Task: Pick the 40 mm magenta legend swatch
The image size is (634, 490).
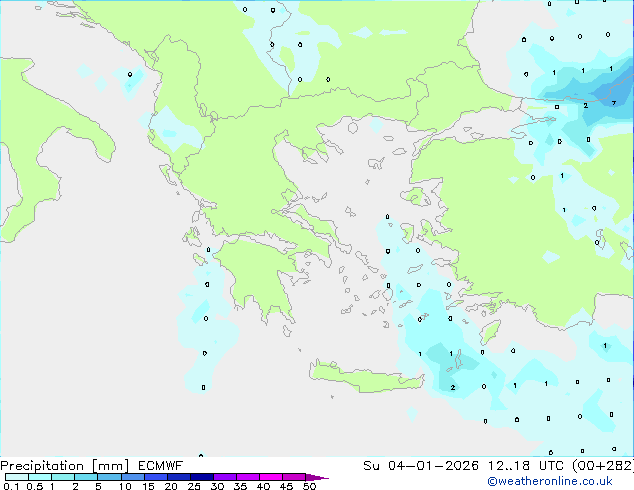Action: 271,477
